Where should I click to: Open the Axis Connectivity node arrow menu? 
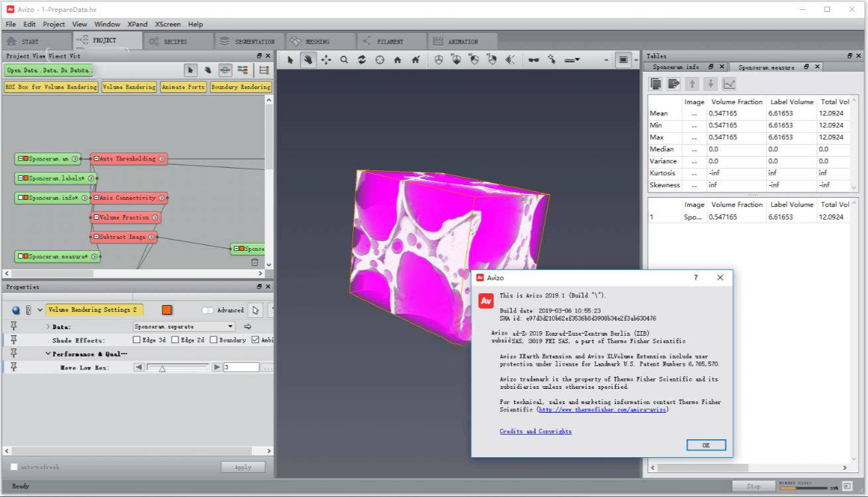point(162,198)
